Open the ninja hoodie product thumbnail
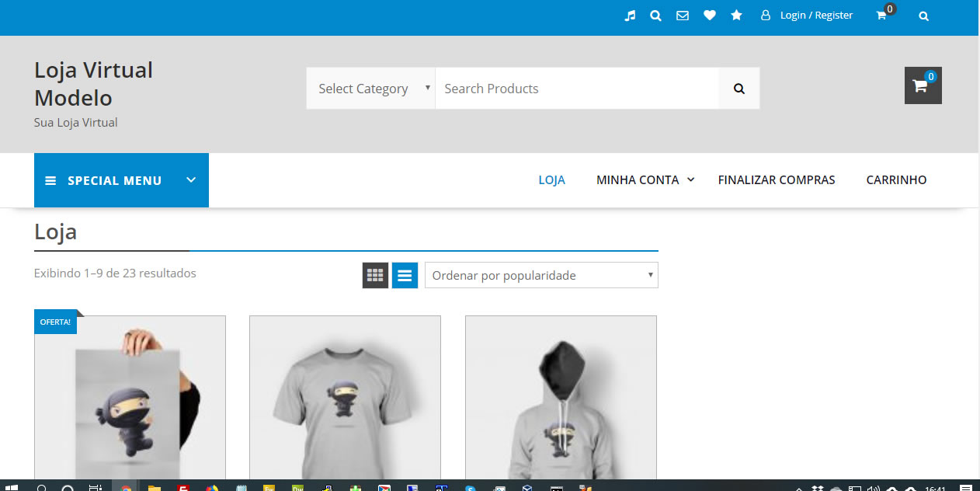This screenshot has width=980, height=491. (561, 397)
